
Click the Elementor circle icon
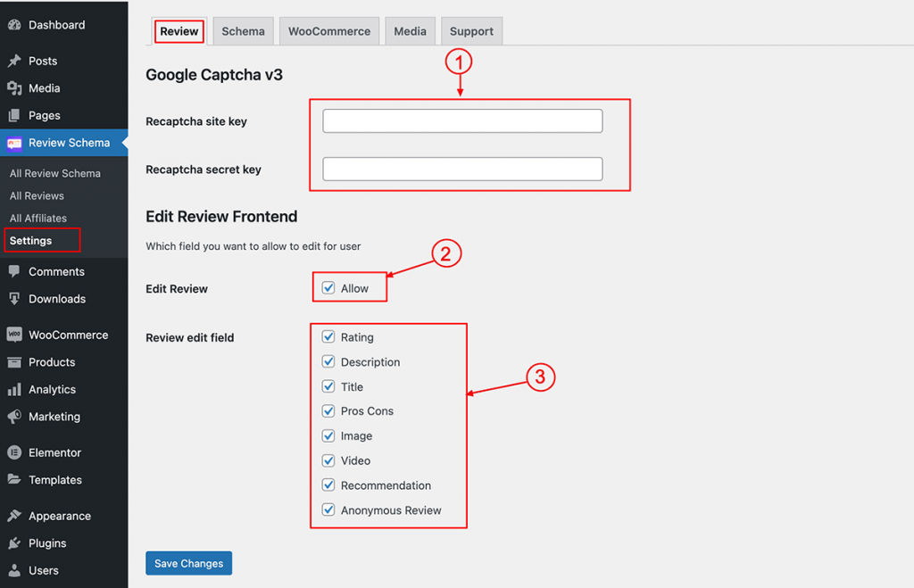point(14,452)
